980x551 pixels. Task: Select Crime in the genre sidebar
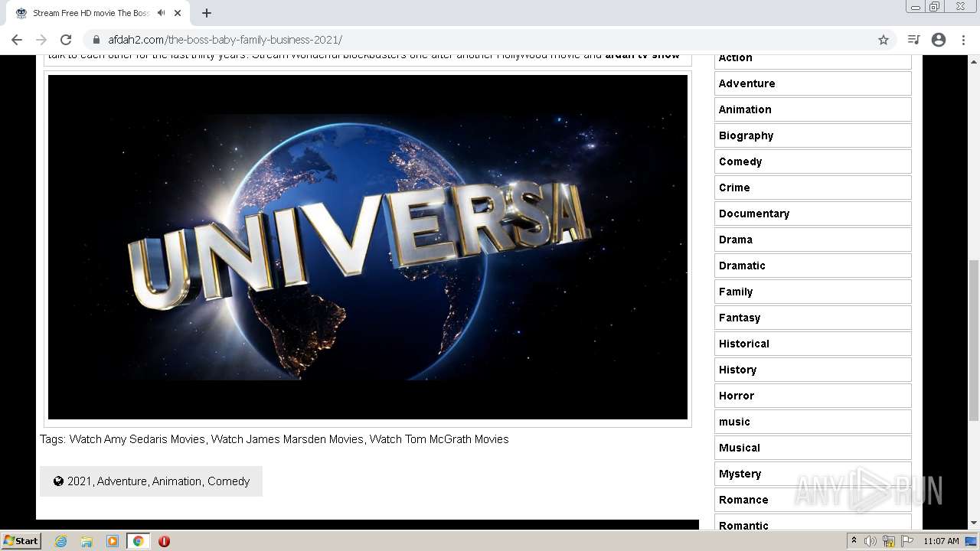click(x=812, y=187)
